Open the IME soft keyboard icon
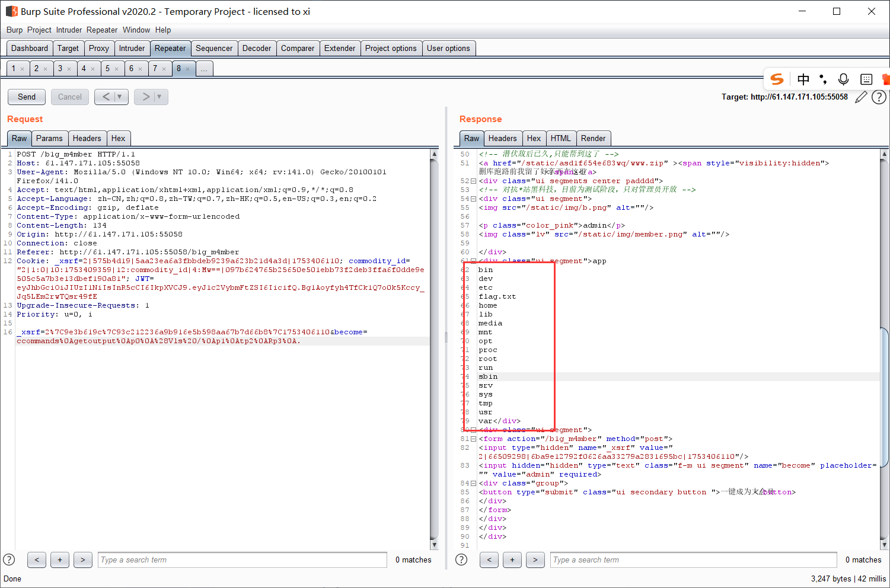This screenshot has width=890, height=588. pos(866,79)
